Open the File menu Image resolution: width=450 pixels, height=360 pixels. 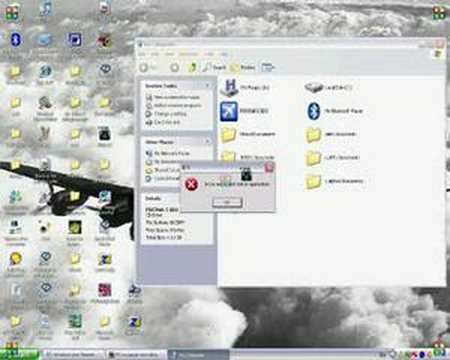(142, 54)
